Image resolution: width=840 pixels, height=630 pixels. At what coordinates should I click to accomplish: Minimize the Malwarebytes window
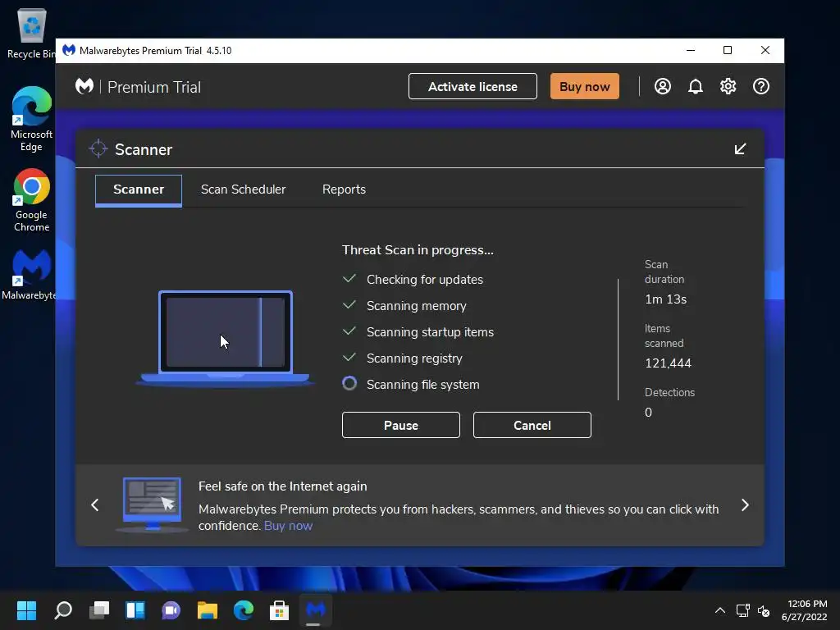(691, 50)
